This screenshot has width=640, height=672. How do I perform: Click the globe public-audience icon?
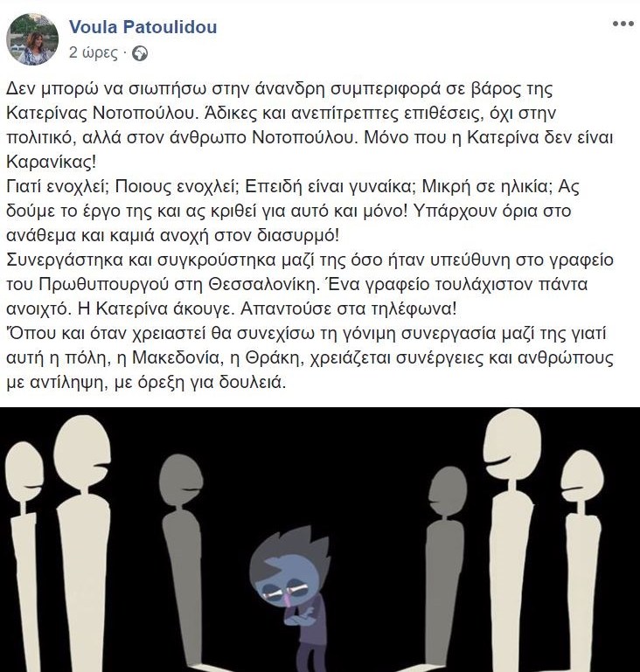click(x=140, y=53)
